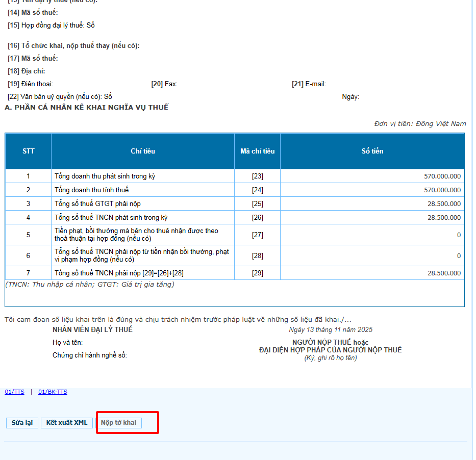Image resolution: width=476 pixels, height=460 pixels.
Task: Submit the form with Nộp tờ khai
Action: [118, 423]
